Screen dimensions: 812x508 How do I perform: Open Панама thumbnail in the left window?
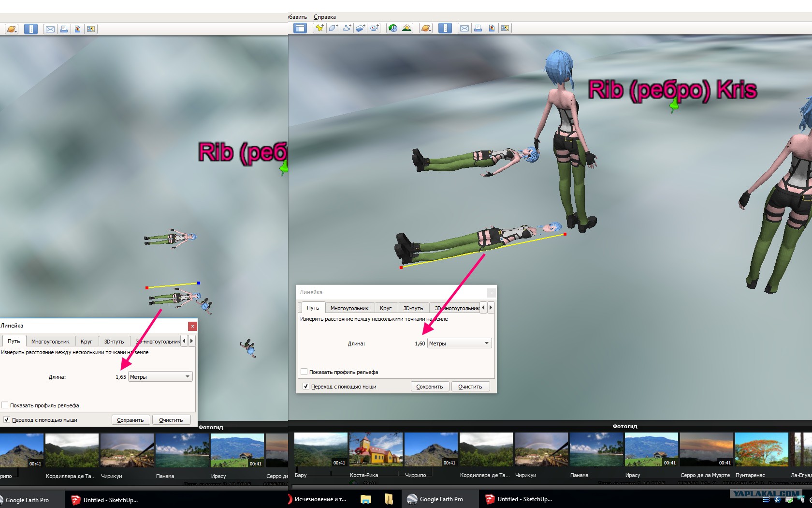pos(182,451)
